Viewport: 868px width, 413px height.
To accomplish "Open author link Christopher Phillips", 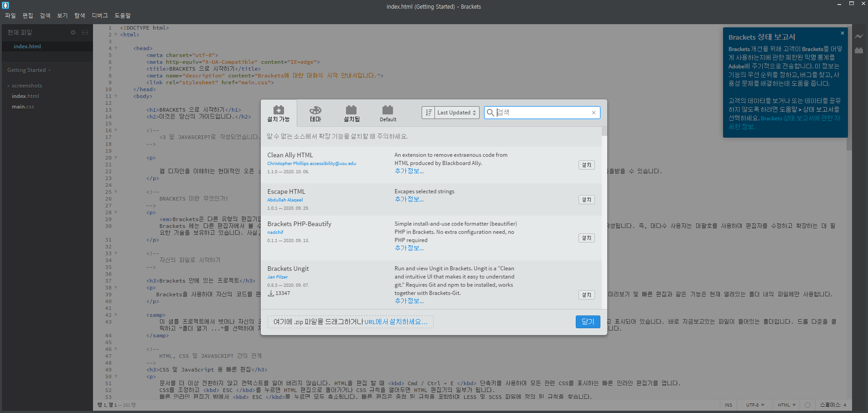I will 311,163.
